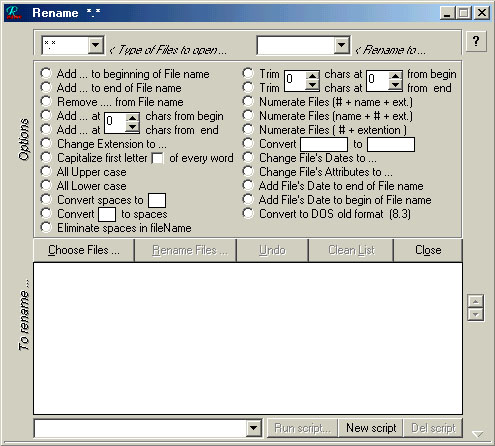Decrease the Add at chars spinner value
The image size is (495, 446).
(x=133, y=127)
